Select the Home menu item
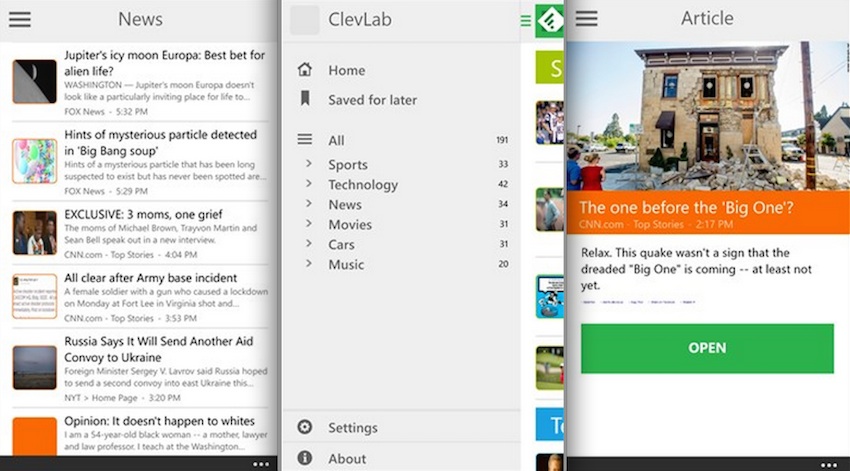Screen dimensions: 850x471 (346, 70)
